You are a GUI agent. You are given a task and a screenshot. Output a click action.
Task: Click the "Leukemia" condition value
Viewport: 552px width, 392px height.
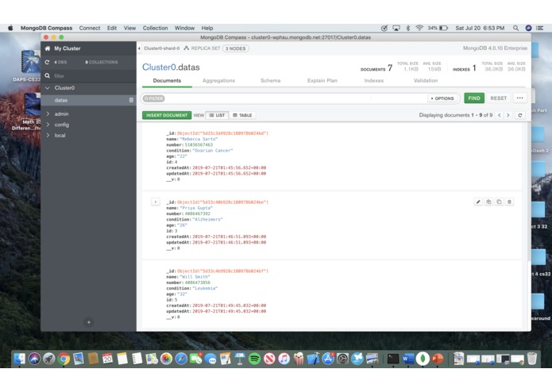tap(205, 288)
